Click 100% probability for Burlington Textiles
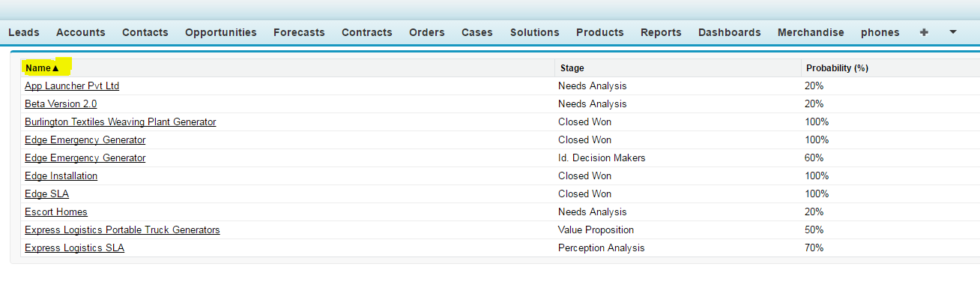980x282 pixels. [817, 122]
